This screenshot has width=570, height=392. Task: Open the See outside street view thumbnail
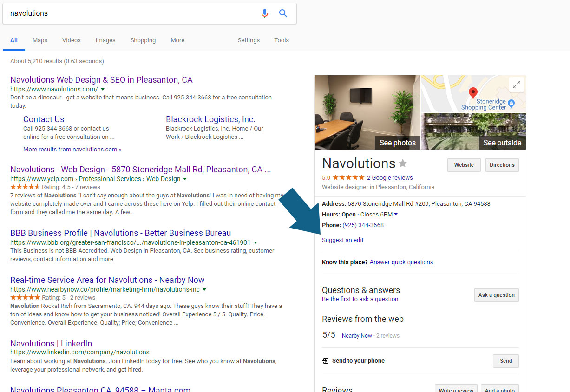pyautogui.click(x=502, y=143)
